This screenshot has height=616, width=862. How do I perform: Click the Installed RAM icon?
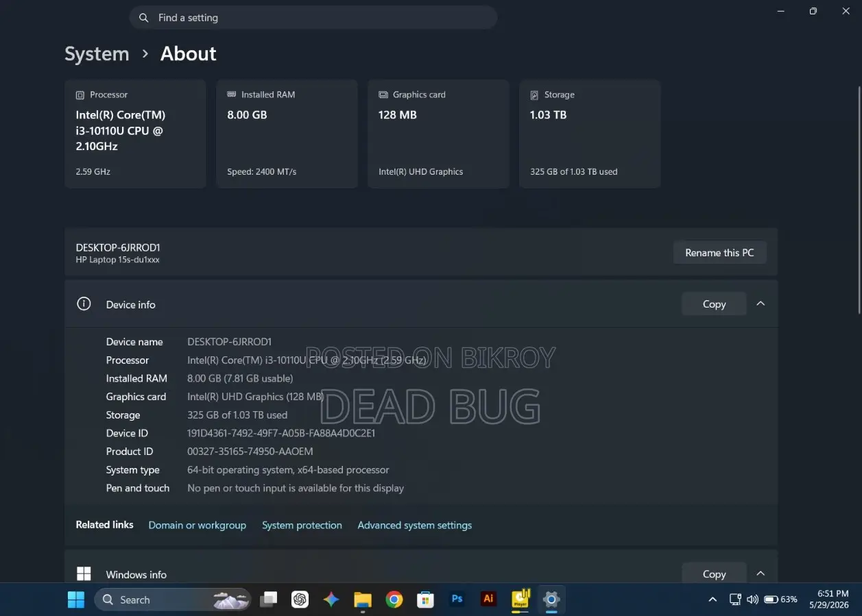[x=232, y=95]
